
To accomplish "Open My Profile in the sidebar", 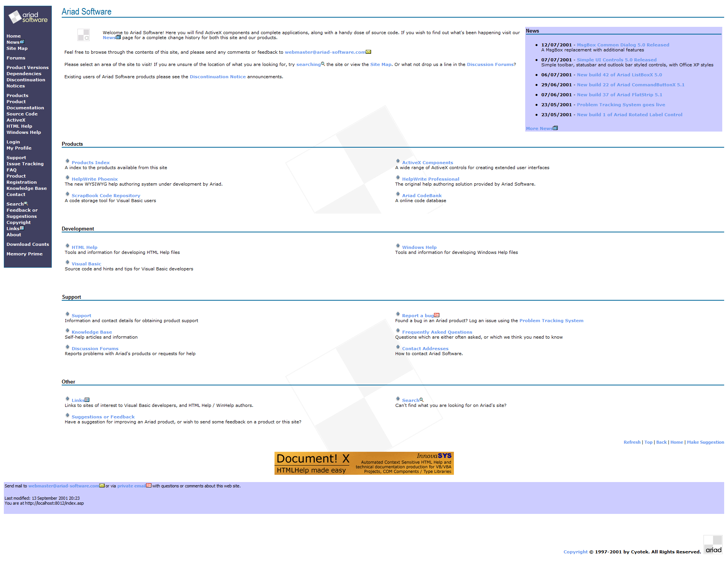I will (x=19, y=148).
